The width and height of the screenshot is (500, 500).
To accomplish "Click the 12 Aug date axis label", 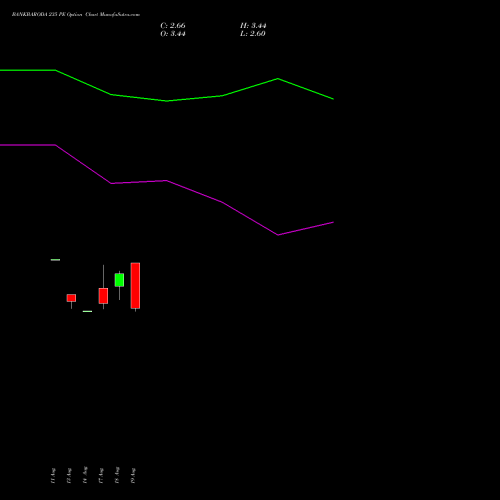I will 69,476.
